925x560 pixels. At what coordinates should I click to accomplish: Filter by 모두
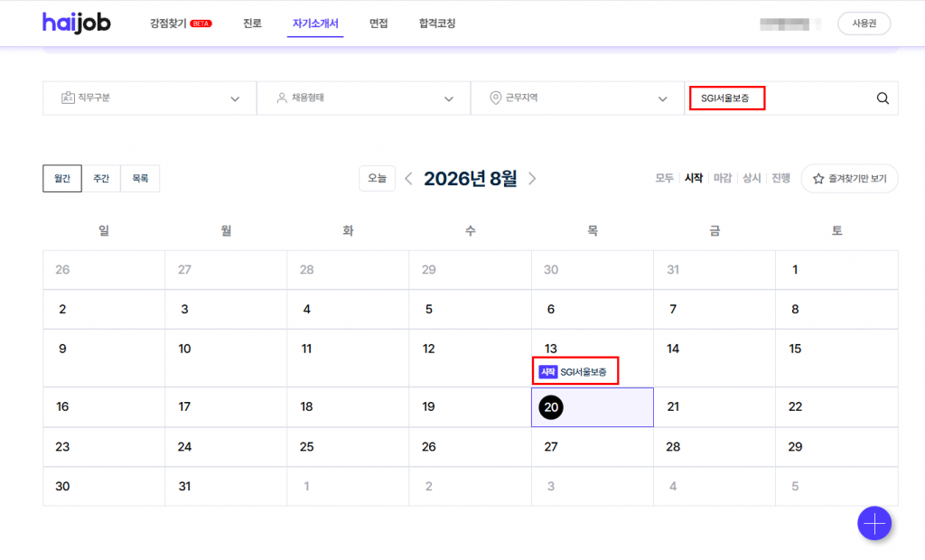coord(664,178)
